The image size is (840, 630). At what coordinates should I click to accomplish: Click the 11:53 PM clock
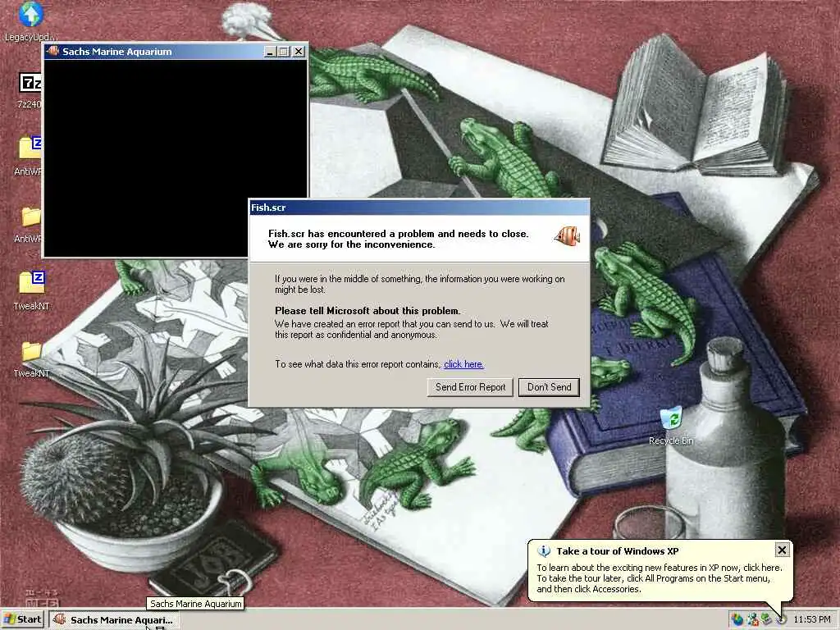click(811, 620)
